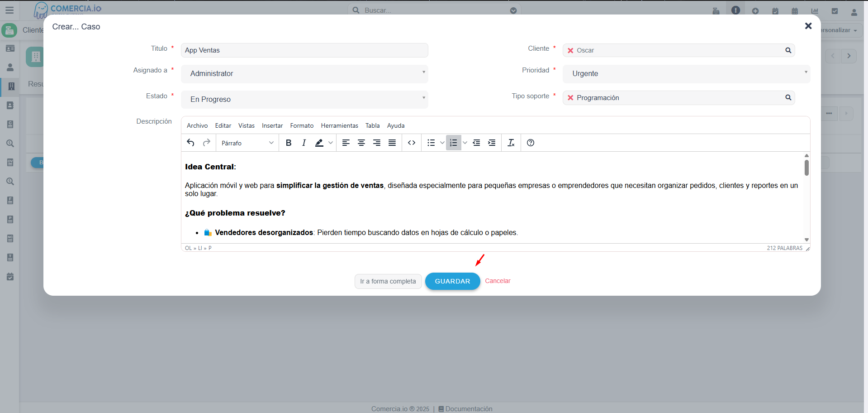Screen dimensions: 868x413
Task: Click editor vertical scrollbar thumb
Action: coord(806,168)
